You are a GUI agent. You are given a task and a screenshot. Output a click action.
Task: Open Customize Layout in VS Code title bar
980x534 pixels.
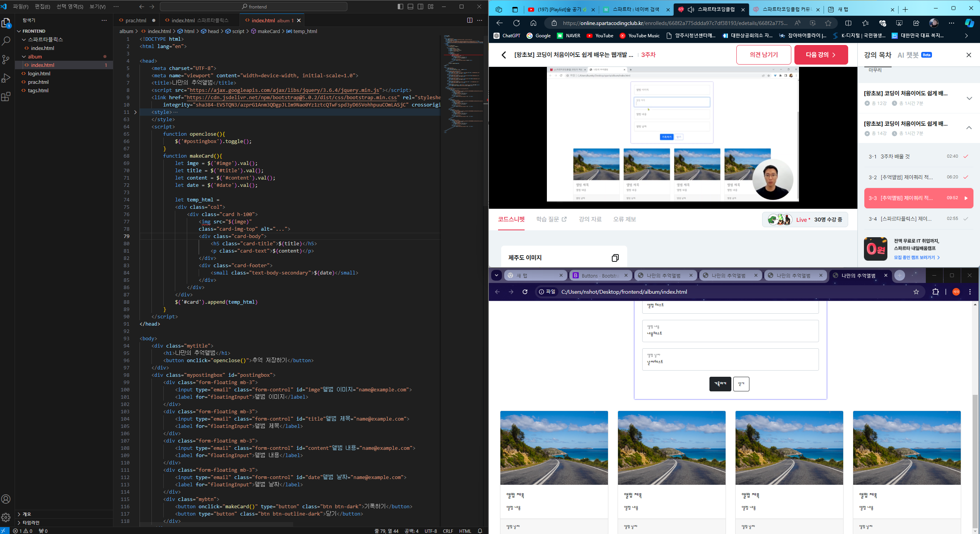431,7
